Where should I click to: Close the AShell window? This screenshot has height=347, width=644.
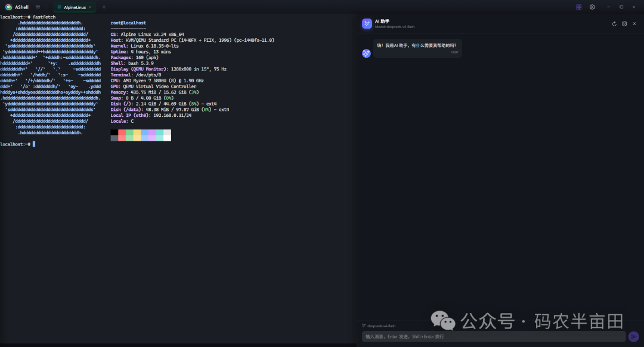pyautogui.click(x=634, y=7)
